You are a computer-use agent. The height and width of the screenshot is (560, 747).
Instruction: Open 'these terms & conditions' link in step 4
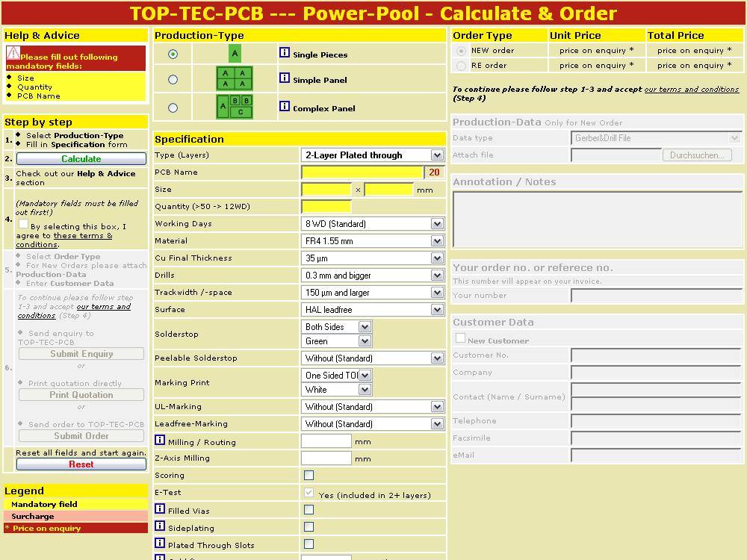pyautogui.click(x=63, y=240)
